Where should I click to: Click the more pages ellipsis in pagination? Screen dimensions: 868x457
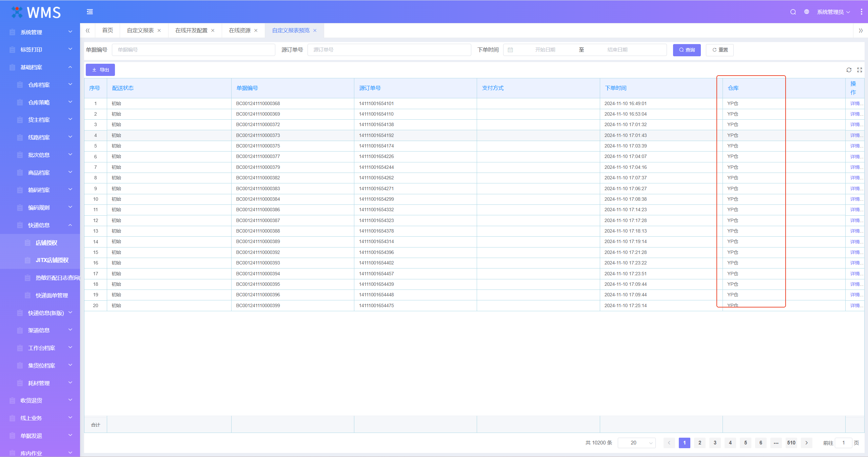pyautogui.click(x=776, y=443)
